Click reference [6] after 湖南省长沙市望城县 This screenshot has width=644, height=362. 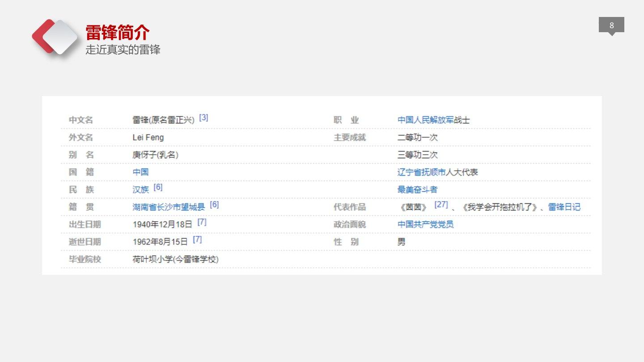[214, 204]
